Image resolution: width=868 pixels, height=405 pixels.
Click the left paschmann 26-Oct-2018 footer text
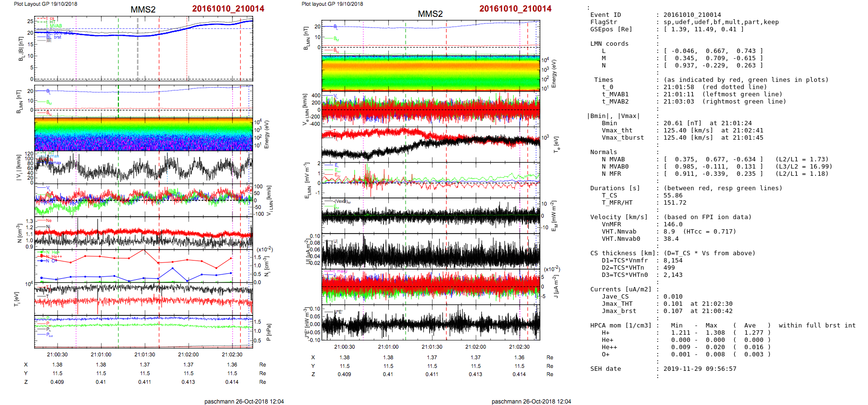[x=244, y=401]
